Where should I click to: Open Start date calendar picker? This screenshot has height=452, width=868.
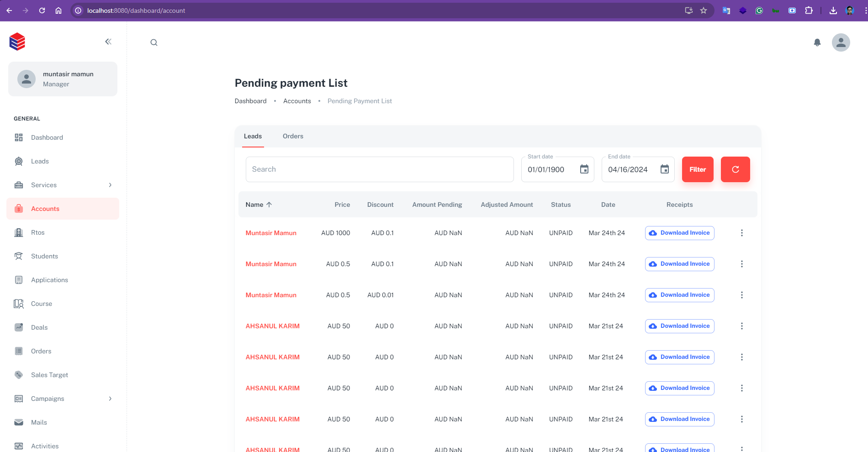(584, 169)
